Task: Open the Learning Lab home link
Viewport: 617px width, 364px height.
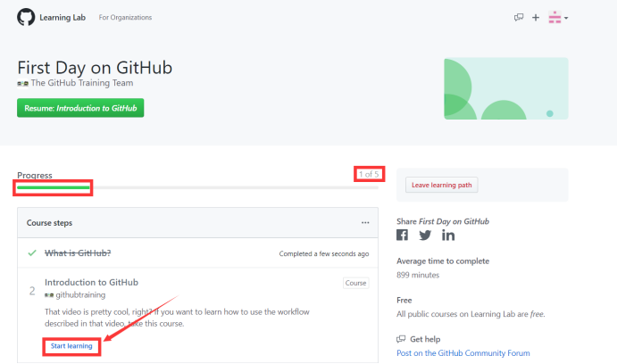Action: (63, 18)
